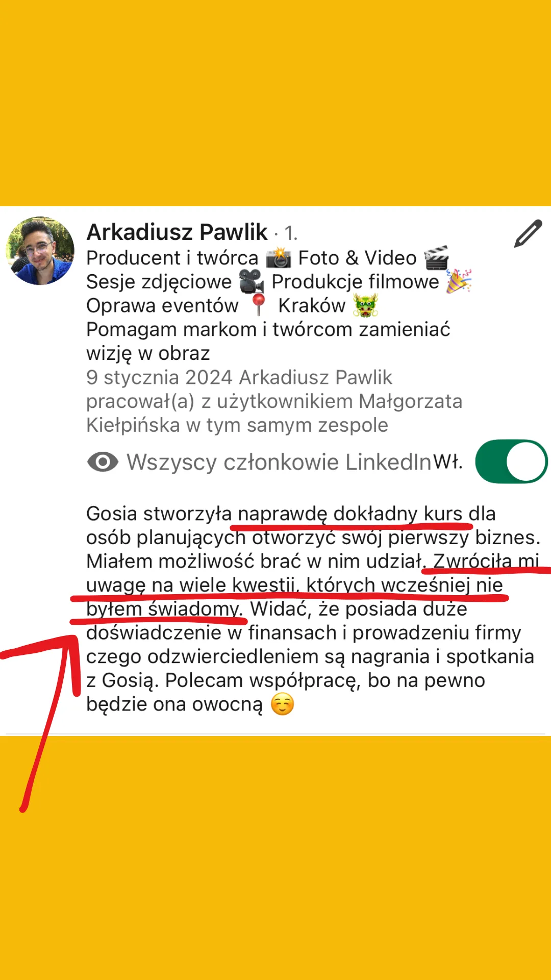Click the camera emoji after 'twórca'
Viewport: 551px width, 980px height.
[x=278, y=258]
